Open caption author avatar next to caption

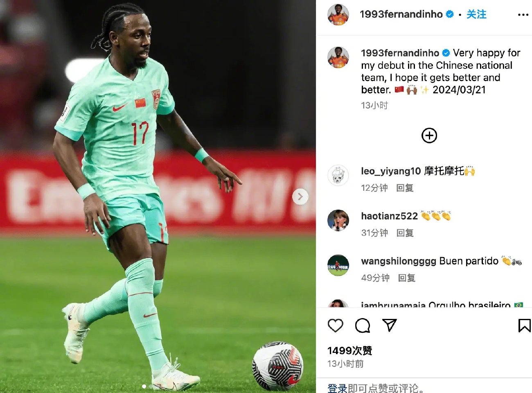coord(338,57)
